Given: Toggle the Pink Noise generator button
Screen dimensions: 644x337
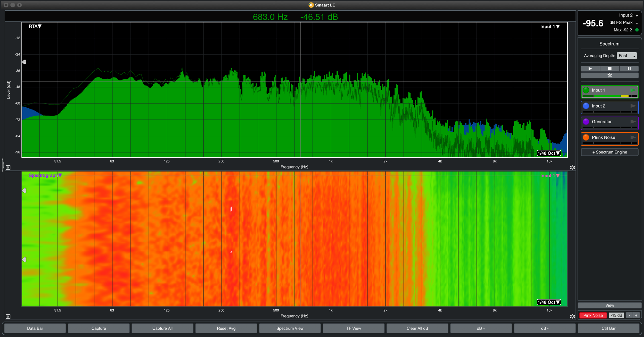Looking at the screenshot, I should point(593,315).
